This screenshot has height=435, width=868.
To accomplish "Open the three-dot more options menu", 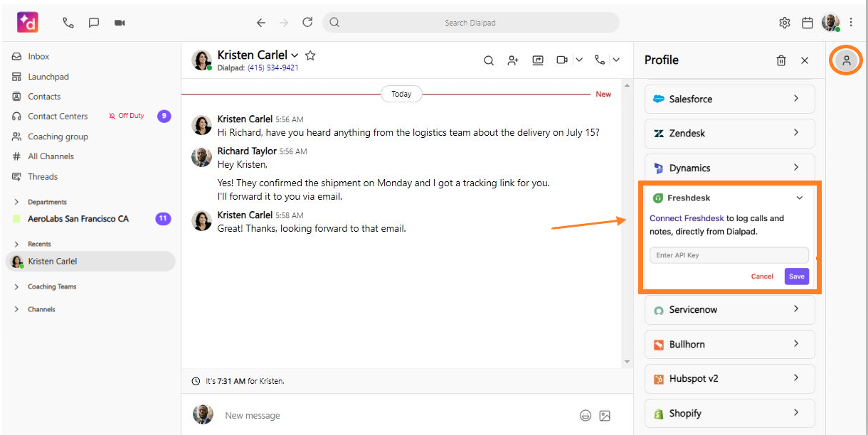I will [852, 23].
